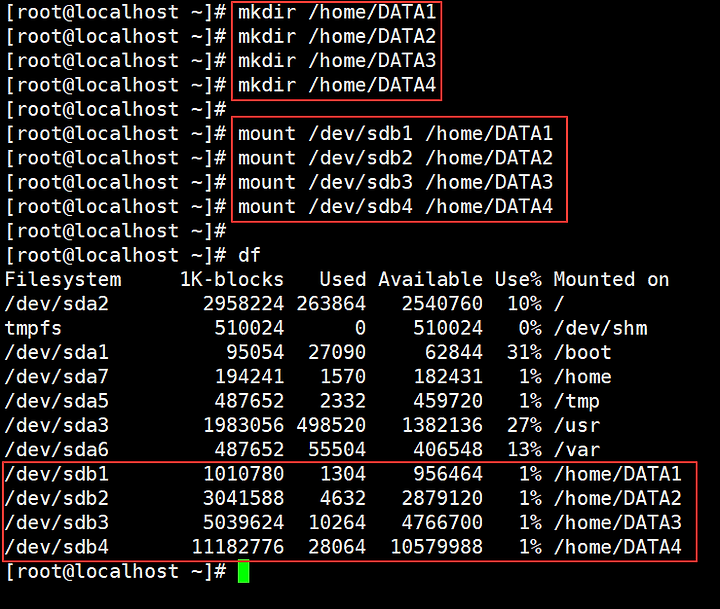This screenshot has height=609, width=720.
Task: Select the /dev/sda7 filesystem entry
Action: click(56, 377)
